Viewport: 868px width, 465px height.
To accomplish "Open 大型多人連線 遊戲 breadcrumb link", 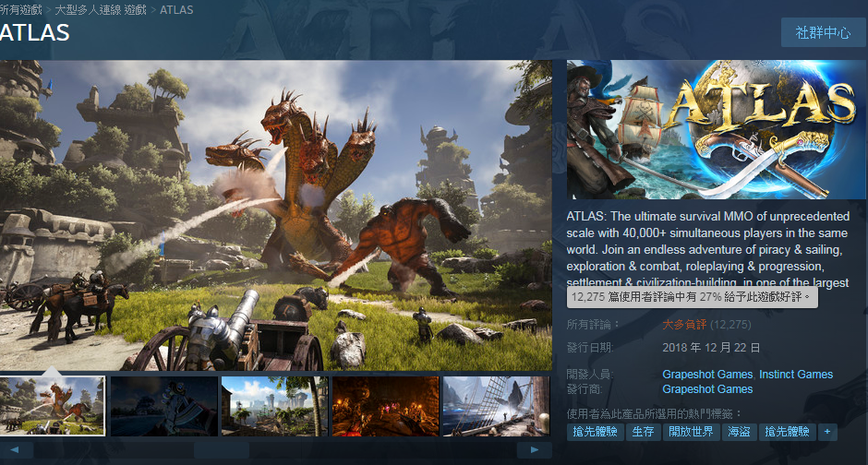I will tap(101, 10).
